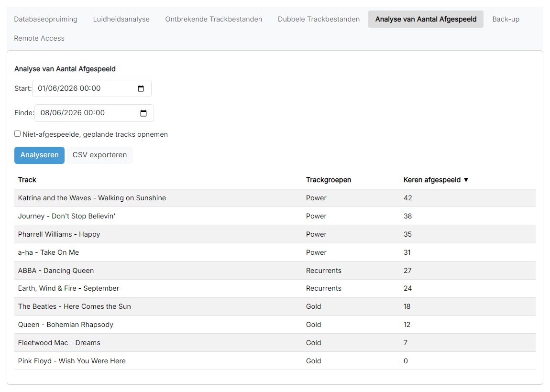Click play count 27 for Dancing Queen
Screen dimensions: 550x392
[407, 270]
